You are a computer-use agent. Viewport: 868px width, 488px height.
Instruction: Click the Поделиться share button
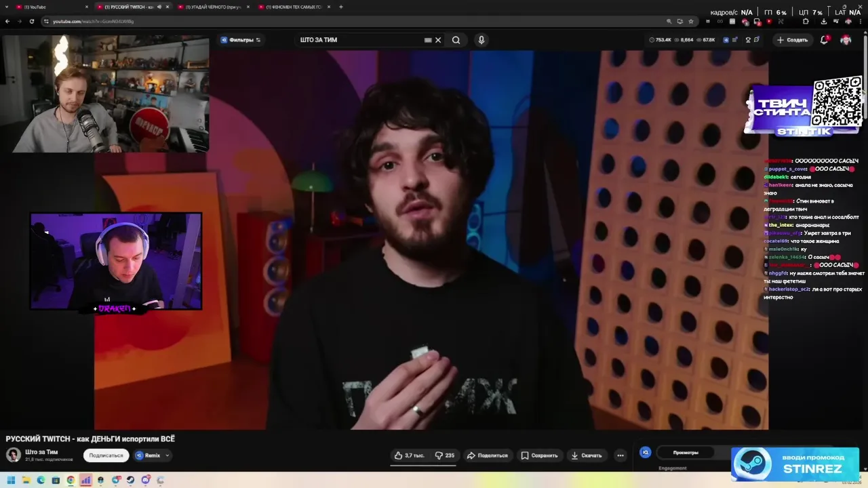(488, 455)
